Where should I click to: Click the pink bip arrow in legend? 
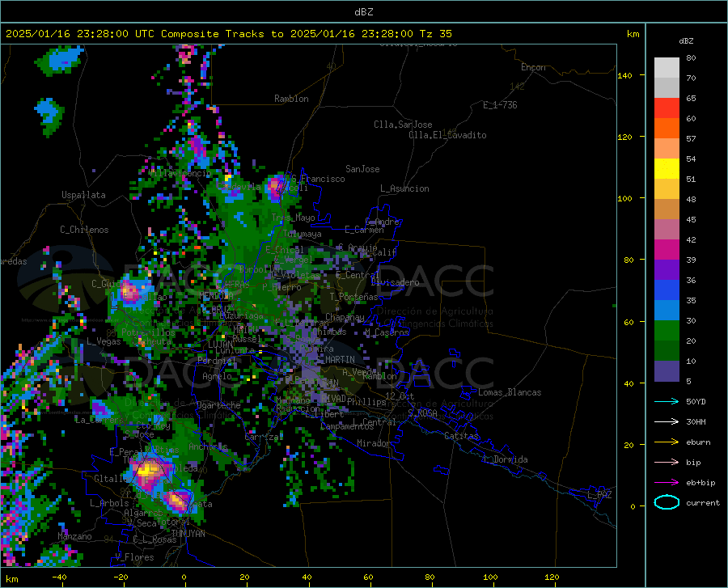click(x=667, y=463)
